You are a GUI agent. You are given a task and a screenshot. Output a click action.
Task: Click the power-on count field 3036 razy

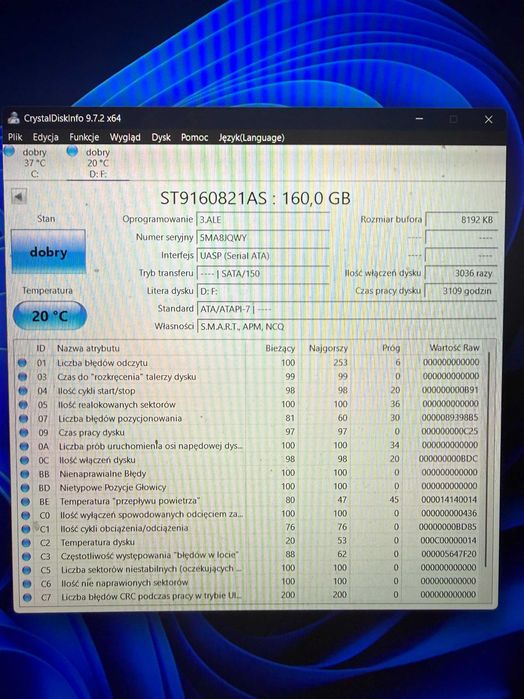click(462, 273)
